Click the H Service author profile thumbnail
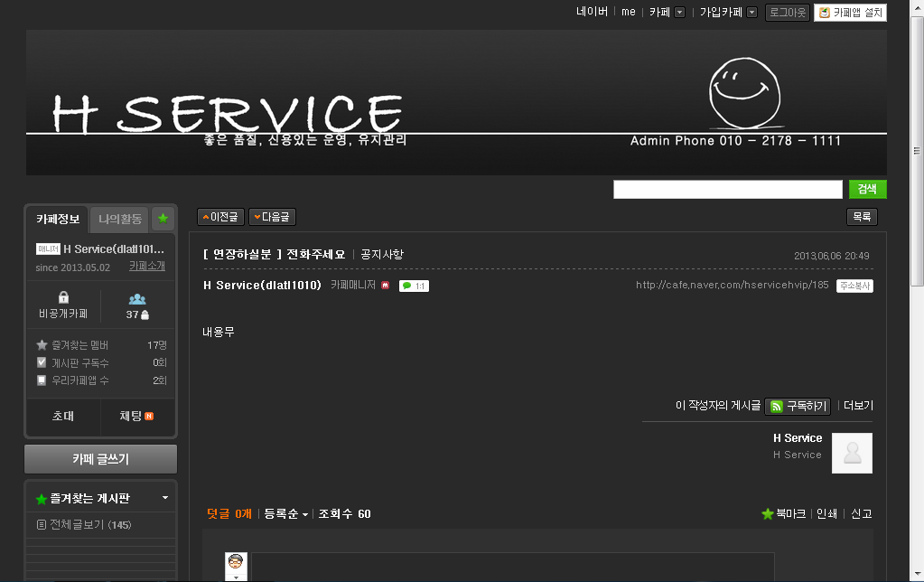The width and height of the screenshot is (924, 582). tap(852, 453)
